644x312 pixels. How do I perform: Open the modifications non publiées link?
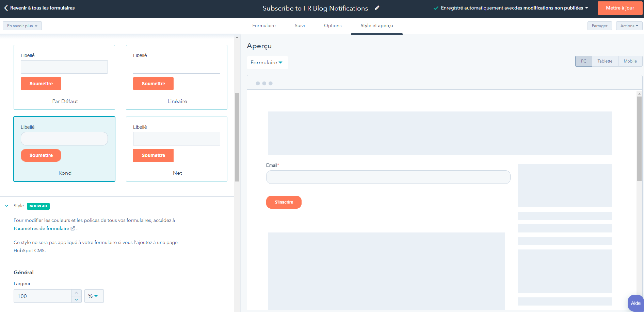(548, 8)
